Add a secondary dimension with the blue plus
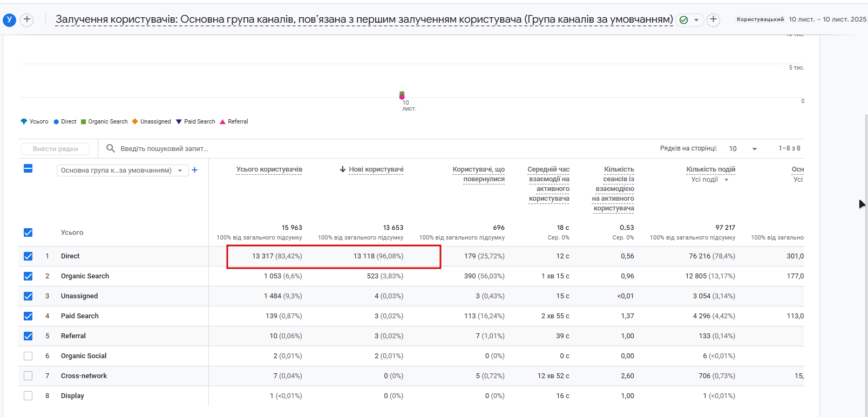This screenshot has height=417, width=868. [x=195, y=170]
